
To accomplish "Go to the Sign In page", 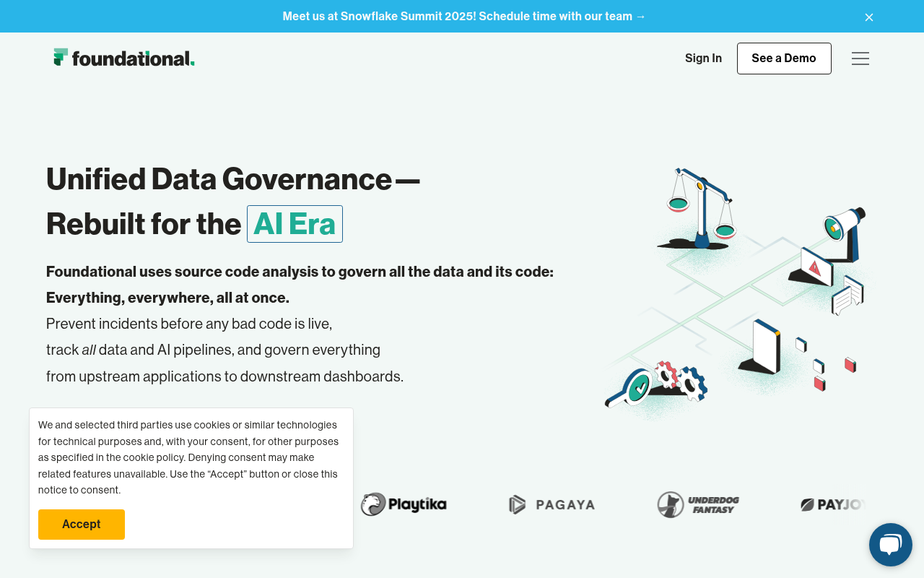I will [x=703, y=58].
